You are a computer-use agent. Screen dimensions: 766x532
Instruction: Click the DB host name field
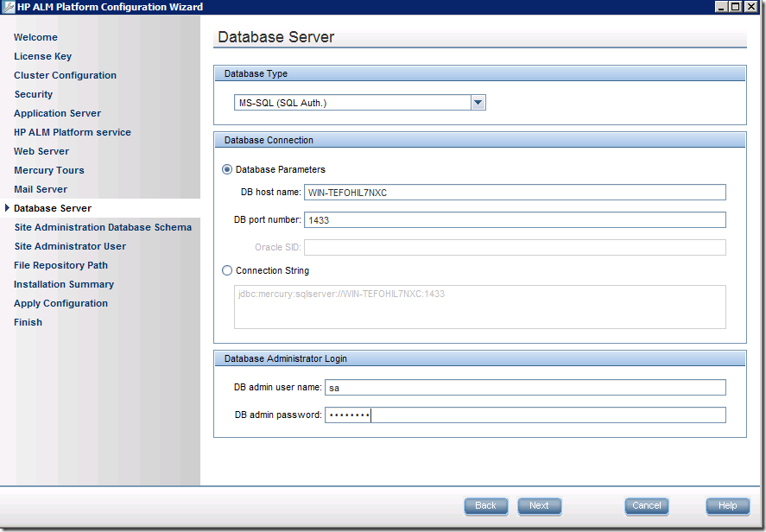(x=515, y=193)
